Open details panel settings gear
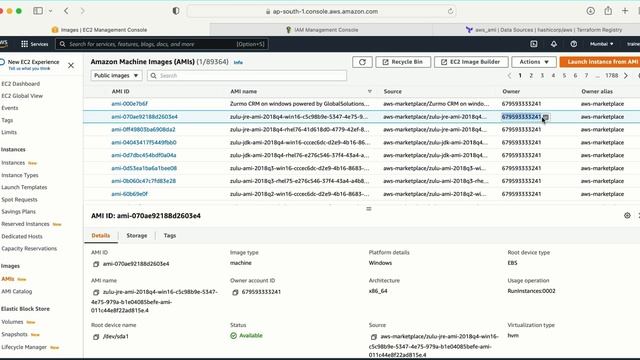The height and width of the screenshot is (360, 640). [627, 216]
